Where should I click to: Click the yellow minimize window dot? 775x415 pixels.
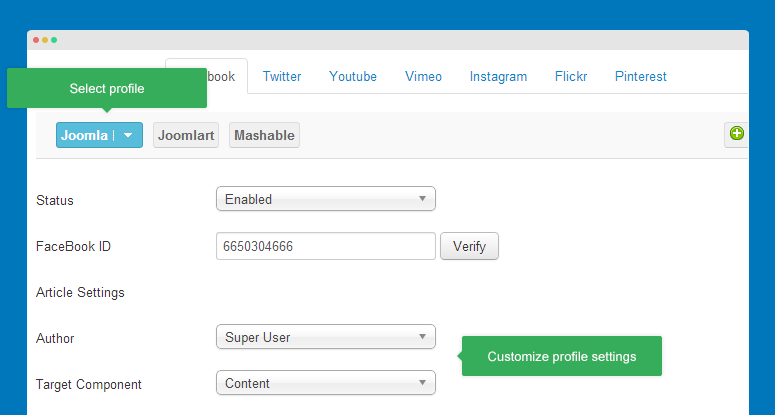pyautogui.click(x=45, y=40)
